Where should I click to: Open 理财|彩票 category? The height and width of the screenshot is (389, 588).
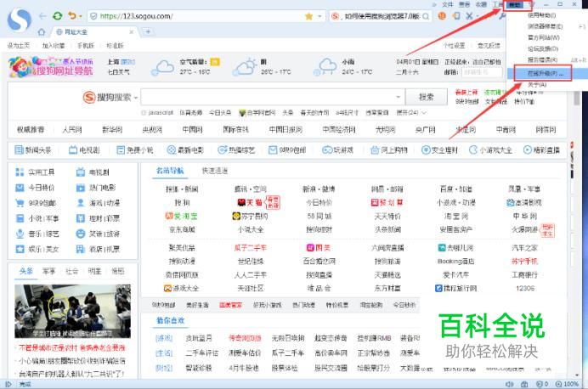pos(99,218)
